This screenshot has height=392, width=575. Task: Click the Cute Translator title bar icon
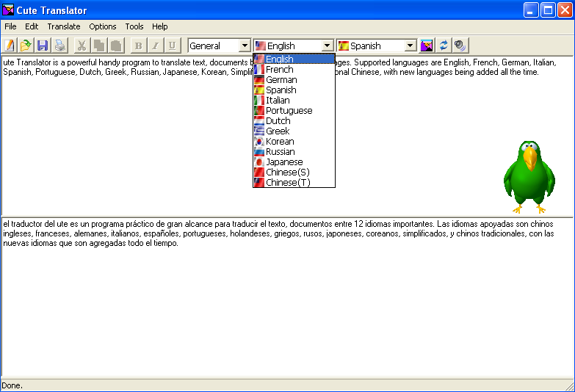pos(7,10)
